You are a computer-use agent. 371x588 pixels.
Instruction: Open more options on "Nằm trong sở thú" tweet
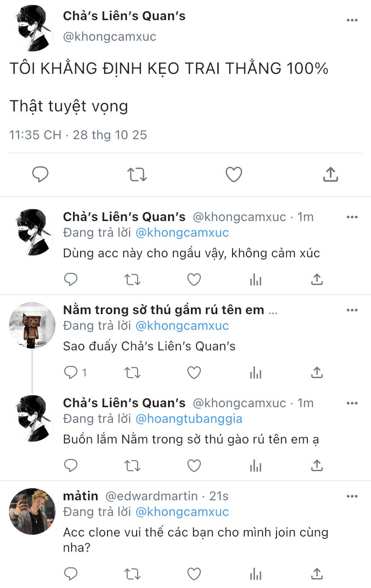(352, 310)
